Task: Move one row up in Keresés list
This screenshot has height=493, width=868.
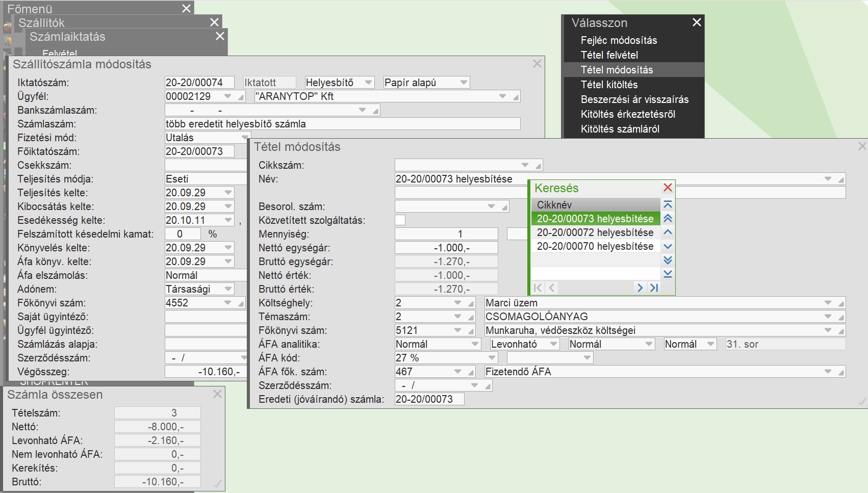Action: 668,232
